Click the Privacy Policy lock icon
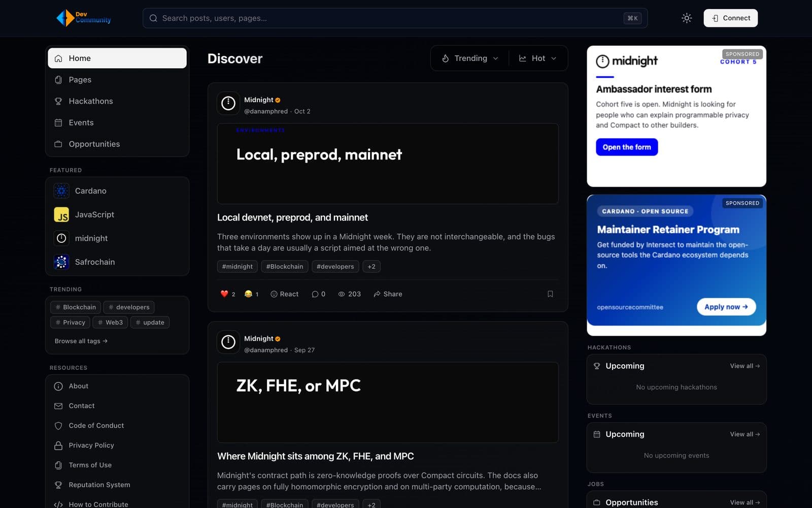 58,446
